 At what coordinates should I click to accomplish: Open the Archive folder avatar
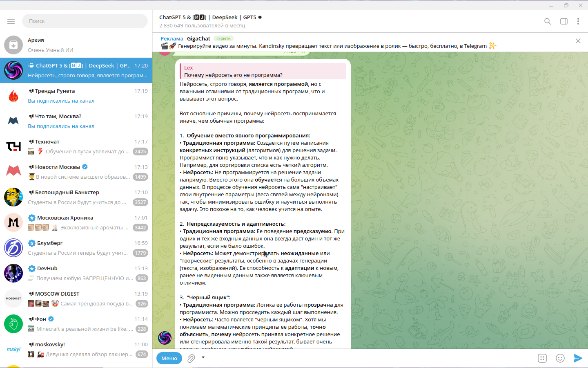(13, 45)
